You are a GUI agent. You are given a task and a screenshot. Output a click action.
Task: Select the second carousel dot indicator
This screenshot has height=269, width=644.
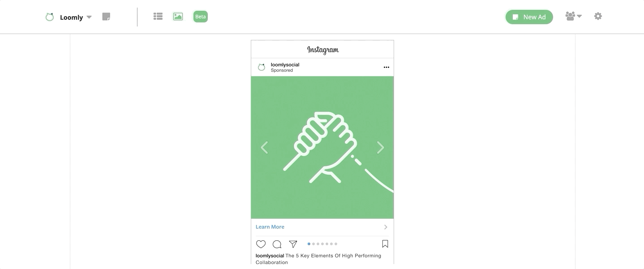coord(313,244)
